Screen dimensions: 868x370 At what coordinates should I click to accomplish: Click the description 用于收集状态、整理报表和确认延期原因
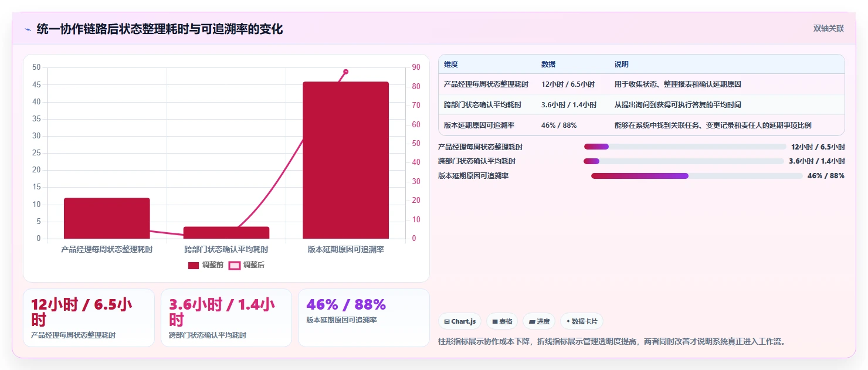pyautogui.click(x=678, y=84)
